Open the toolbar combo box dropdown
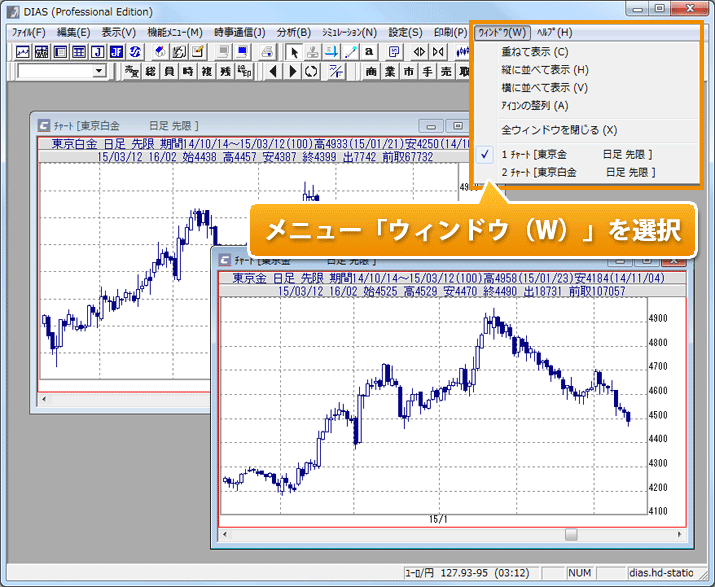Screen dimensions: 715x587 pyautogui.click(x=98, y=71)
